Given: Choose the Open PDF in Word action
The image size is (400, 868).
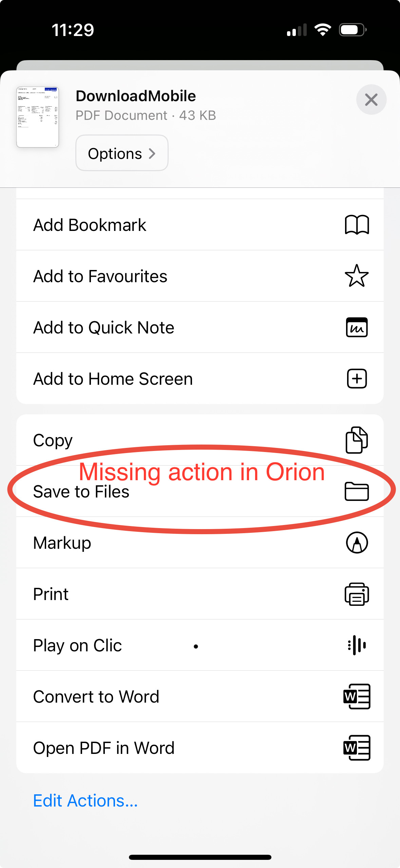Looking at the screenshot, I should pos(104,748).
